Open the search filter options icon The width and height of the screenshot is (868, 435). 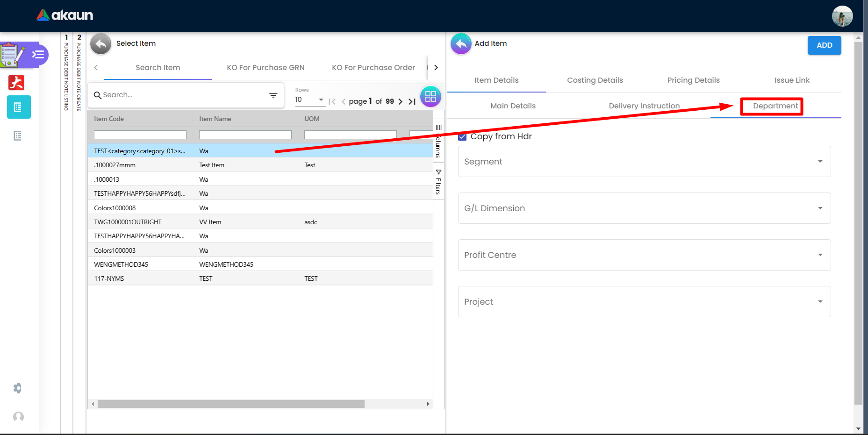click(273, 95)
